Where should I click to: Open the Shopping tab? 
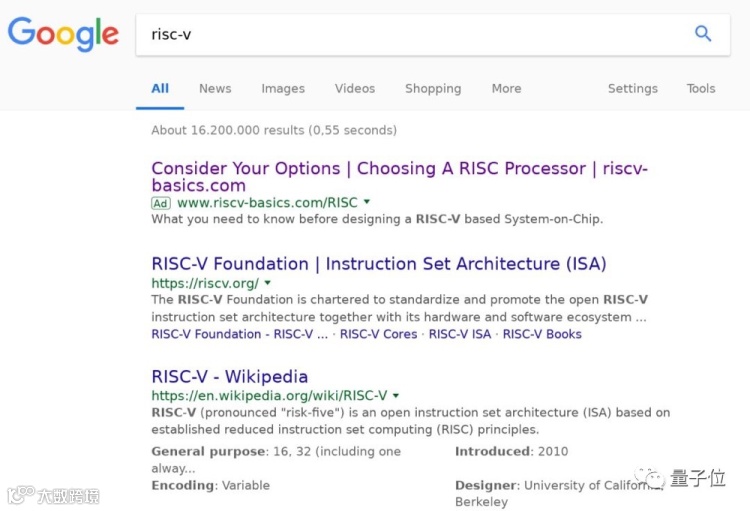[433, 89]
